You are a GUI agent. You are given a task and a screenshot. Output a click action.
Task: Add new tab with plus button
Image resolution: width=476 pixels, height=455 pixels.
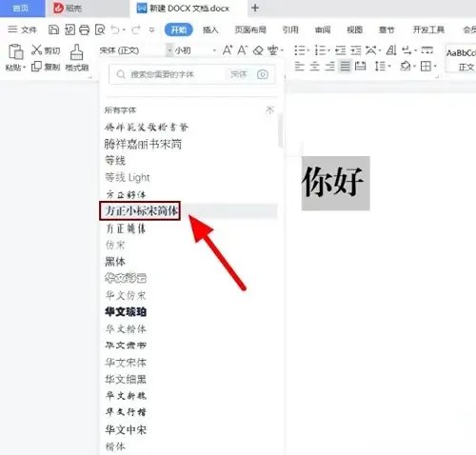[255, 8]
